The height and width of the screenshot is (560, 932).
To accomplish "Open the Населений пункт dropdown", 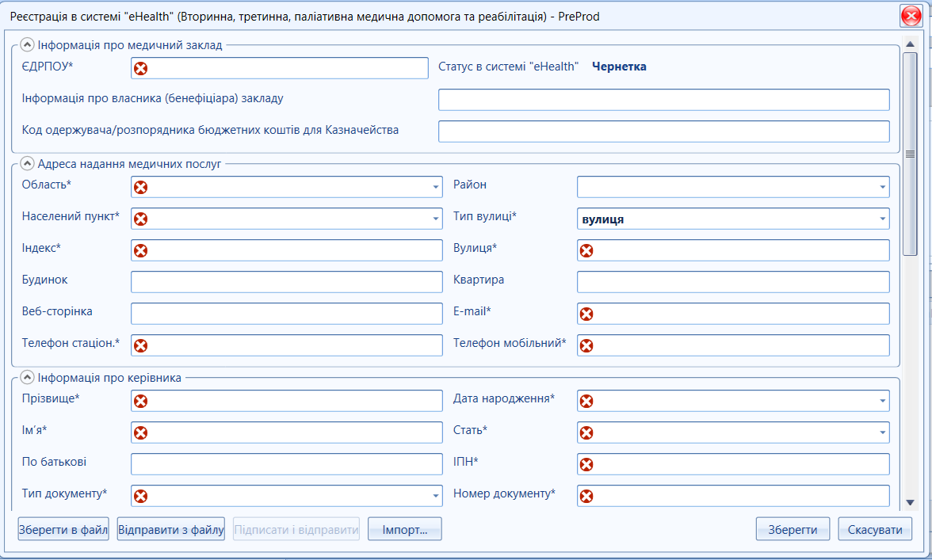I will (436, 219).
